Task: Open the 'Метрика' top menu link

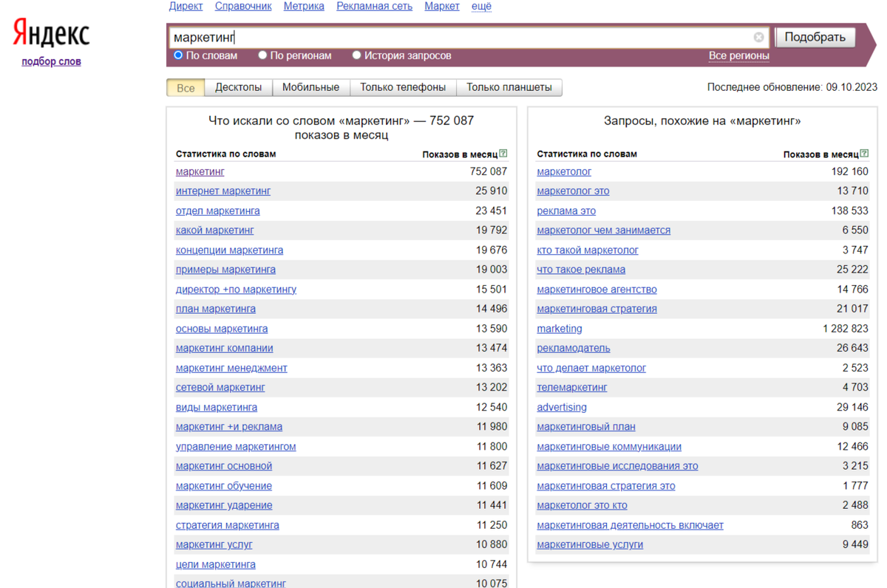Action: click(x=304, y=7)
